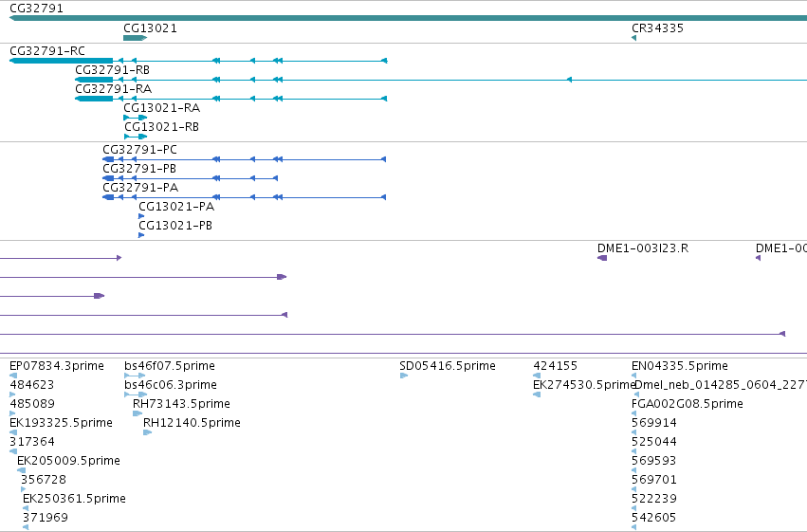Open EST EK250361.5prime

pyautogui.click(x=74, y=499)
